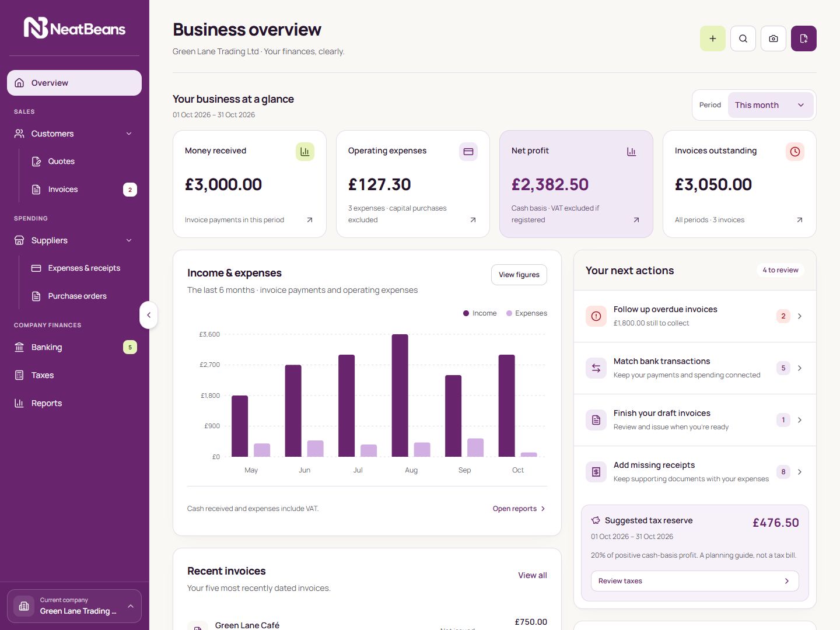Click the Income legend dot
The height and width of the screenshot is (630, 840).
pos(466,313)
